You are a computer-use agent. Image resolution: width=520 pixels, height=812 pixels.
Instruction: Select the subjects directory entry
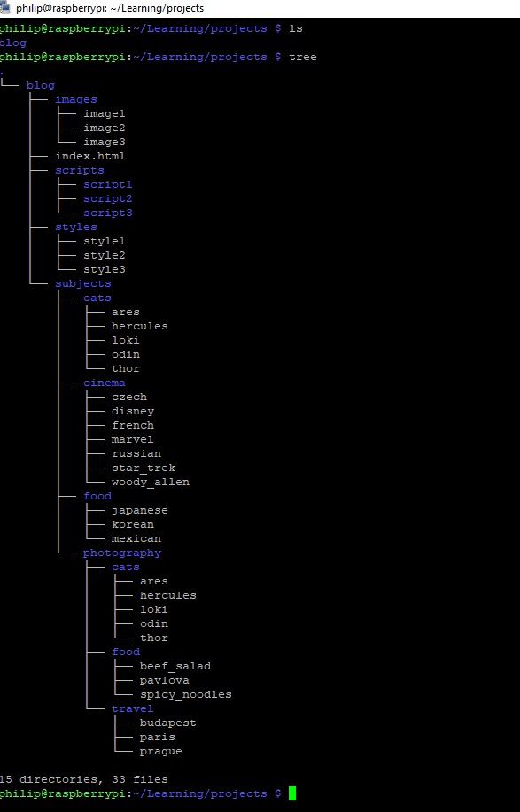tap(83, 283)
